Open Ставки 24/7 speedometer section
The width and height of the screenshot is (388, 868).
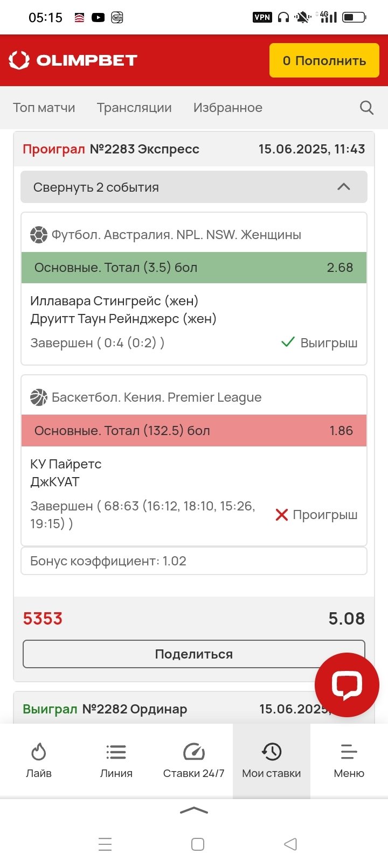coord(194,760)
